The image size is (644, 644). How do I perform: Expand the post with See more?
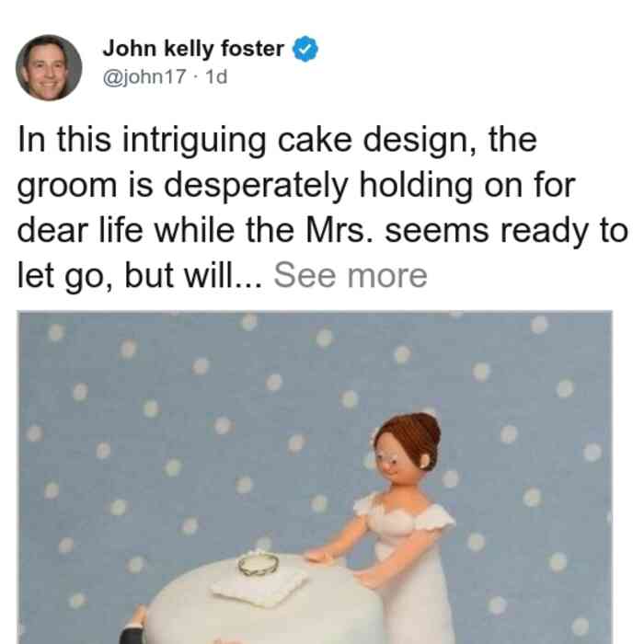tap(351, 276)
